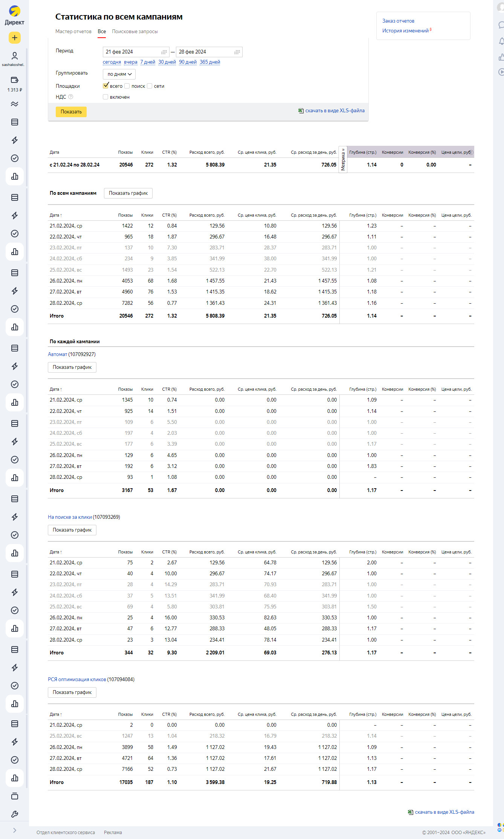504x839 pixels.
Task: Click the total spend value 3 599.38
Action: point(215,782)
